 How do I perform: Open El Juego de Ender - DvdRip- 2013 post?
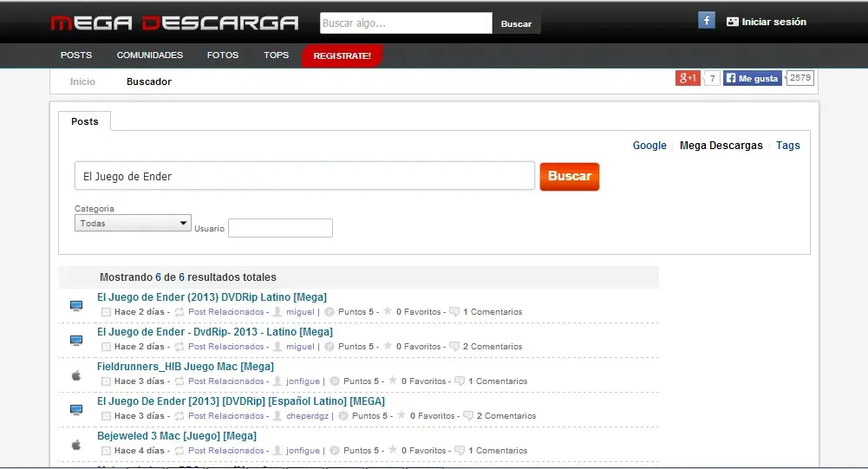click(x=215, y=332)
